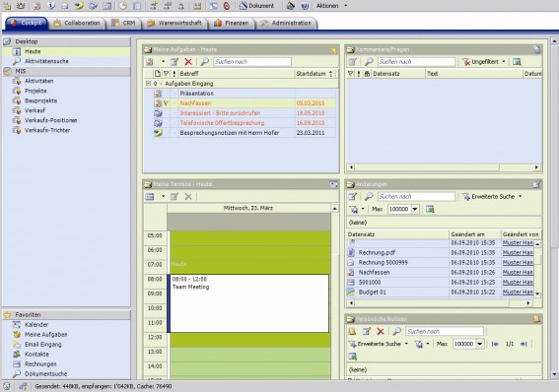Focus the Änderungen search field
559x392 pixels.
click(416, 197)
